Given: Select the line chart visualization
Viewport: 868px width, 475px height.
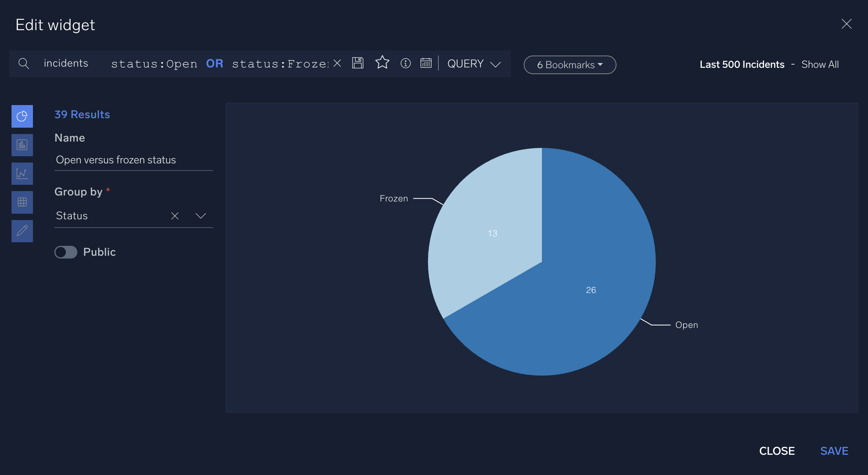Looking at the screenshot, I should pos(22,173).
